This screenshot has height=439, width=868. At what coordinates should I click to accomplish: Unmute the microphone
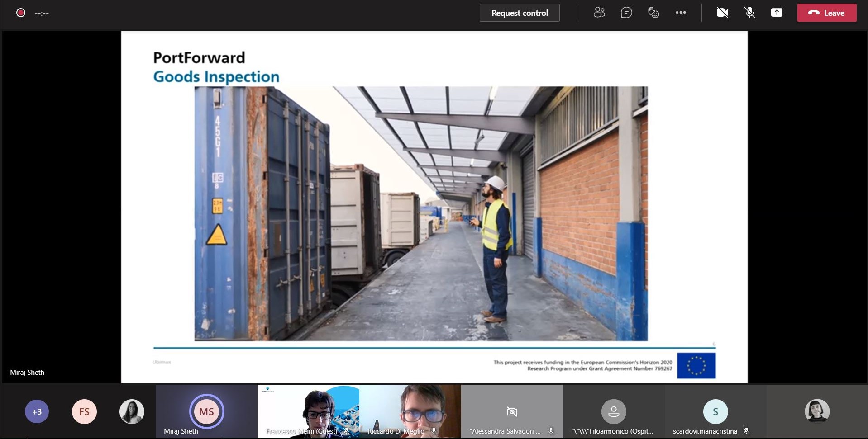(749, 13)
